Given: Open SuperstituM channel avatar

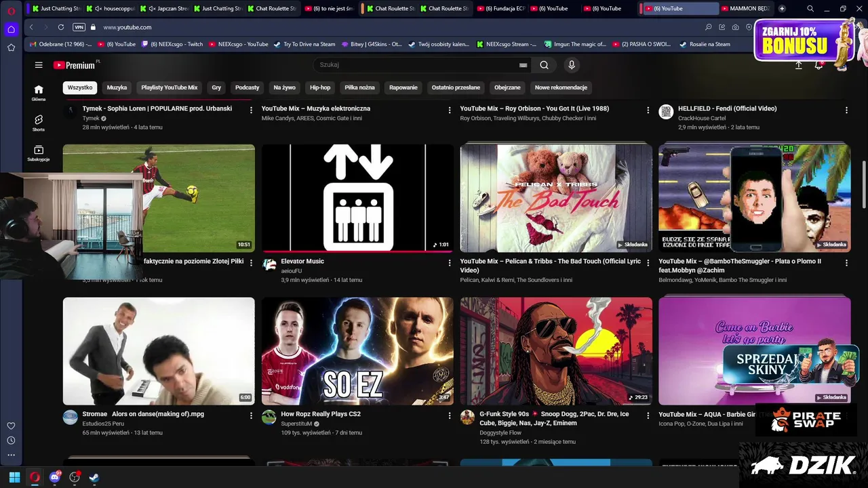Looking at the screenshot, I should pyautogui.click(x=269, y=417).
